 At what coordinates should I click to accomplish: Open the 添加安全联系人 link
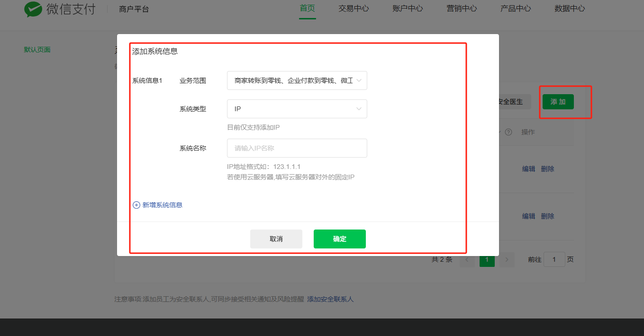330,299
